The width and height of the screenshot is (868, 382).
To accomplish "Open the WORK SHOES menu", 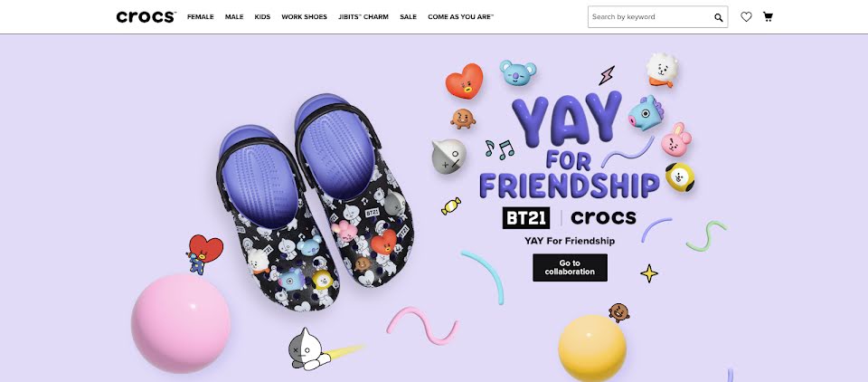I will (304, 17).
